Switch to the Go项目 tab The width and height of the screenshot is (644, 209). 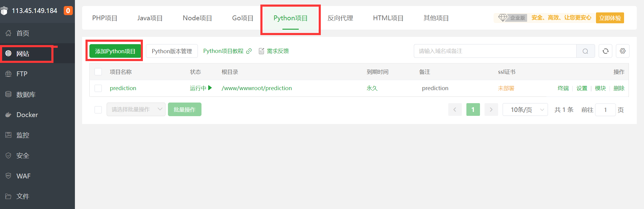pyautogui.click(x=243, y=18)
